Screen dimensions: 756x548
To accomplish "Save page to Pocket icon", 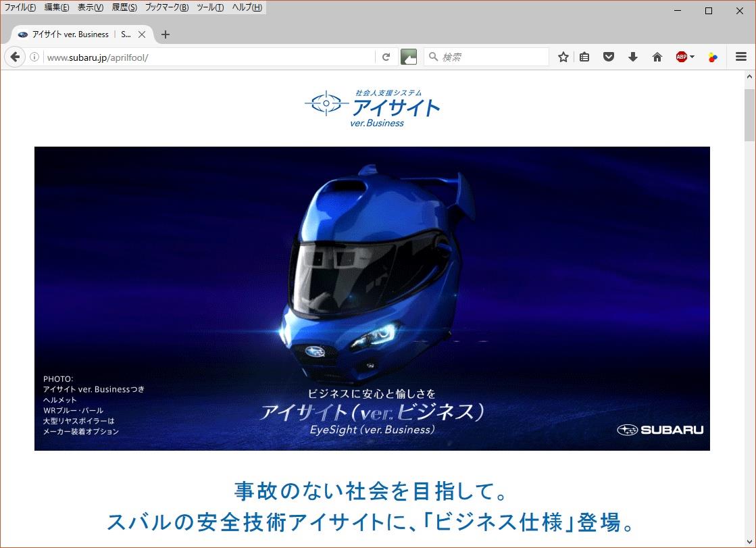I will point(609,57).
